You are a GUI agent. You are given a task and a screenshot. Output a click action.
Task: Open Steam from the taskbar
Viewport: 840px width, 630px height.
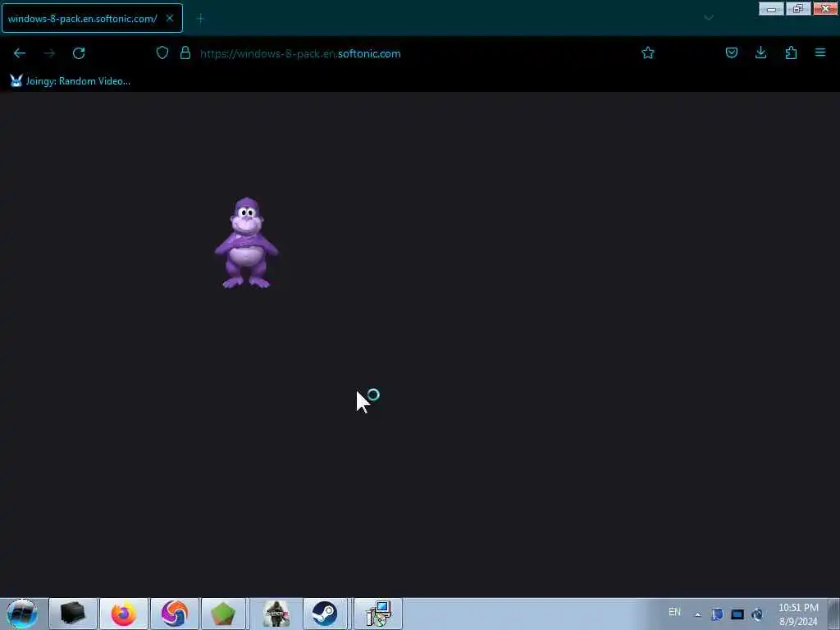(325, 614)
